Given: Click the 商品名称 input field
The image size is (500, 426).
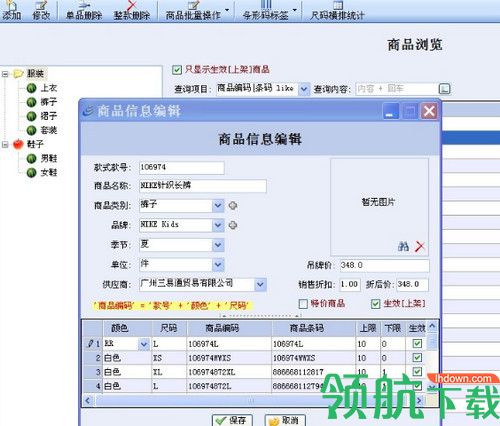Looking at the screenshot, I should pos(203,186).
